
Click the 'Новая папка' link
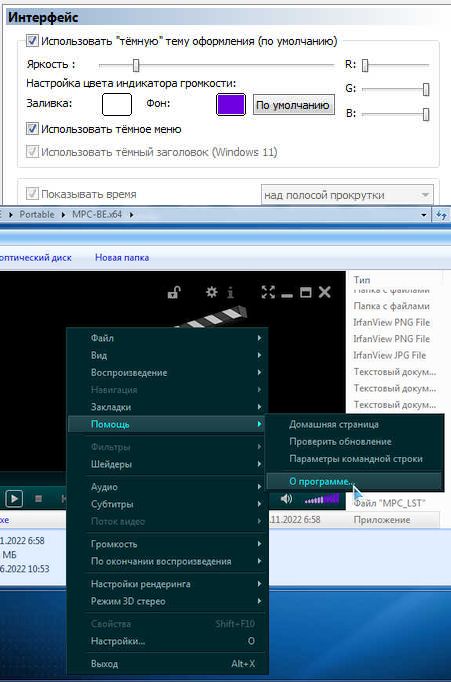pos(122,257)
